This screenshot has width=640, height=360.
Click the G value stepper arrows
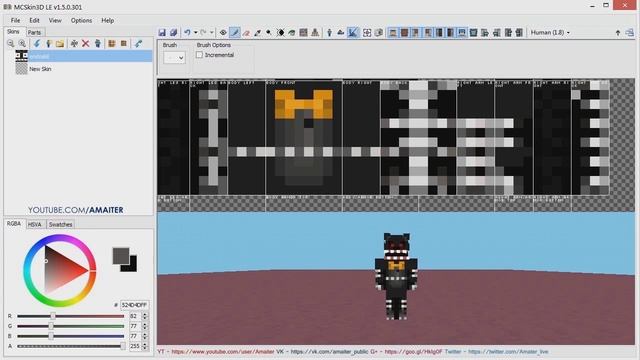coord(144,326)
